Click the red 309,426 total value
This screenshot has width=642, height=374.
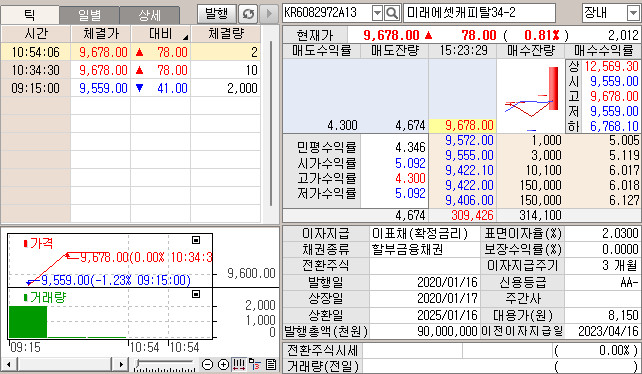click(x=472, y=215)
